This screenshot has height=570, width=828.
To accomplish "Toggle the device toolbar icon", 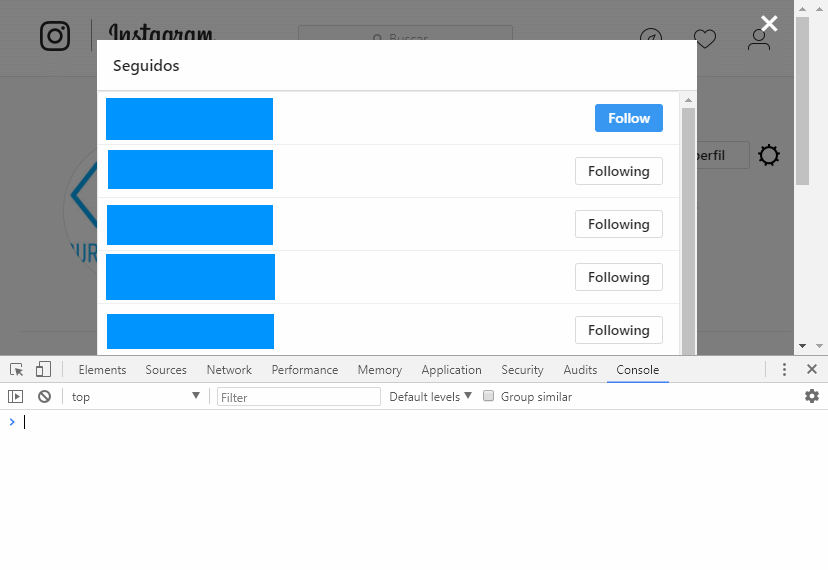I will [43, 370].
